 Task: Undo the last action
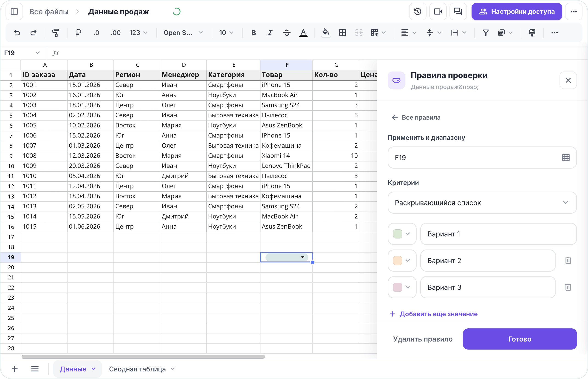[x=17, y=33]
